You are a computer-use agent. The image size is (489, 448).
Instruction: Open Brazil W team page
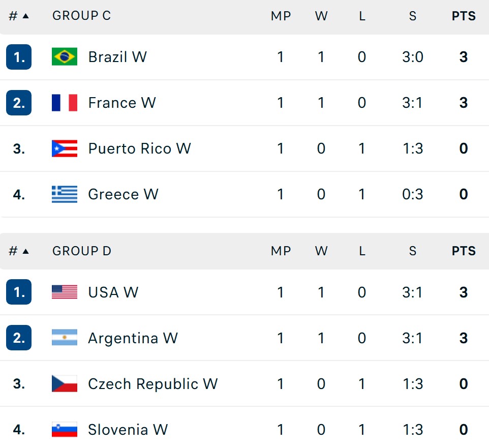pos(117,57)
